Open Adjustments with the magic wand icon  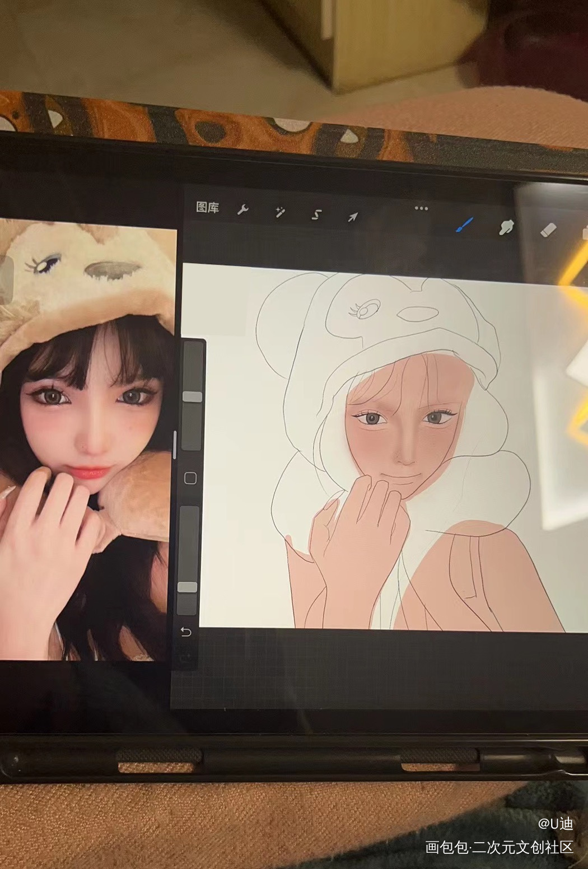279,212
